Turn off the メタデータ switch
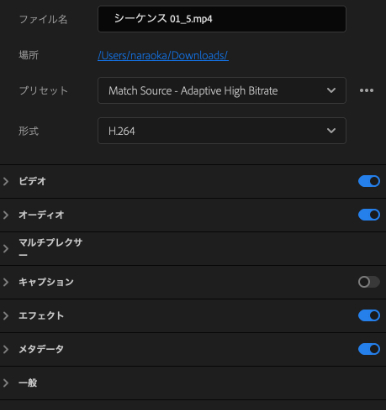Viewport: 386px width, 410px height. pos(369,349)
